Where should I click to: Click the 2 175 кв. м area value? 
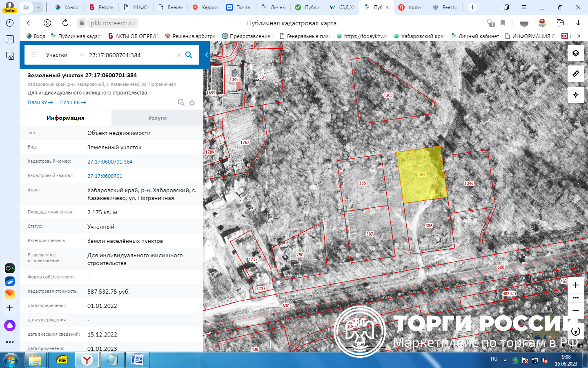[102, 212]
